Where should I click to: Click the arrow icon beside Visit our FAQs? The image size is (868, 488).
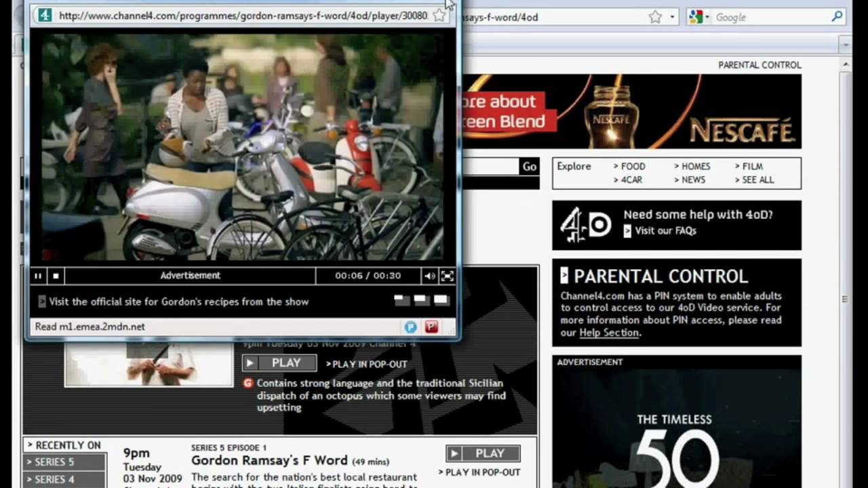point(627,230)
